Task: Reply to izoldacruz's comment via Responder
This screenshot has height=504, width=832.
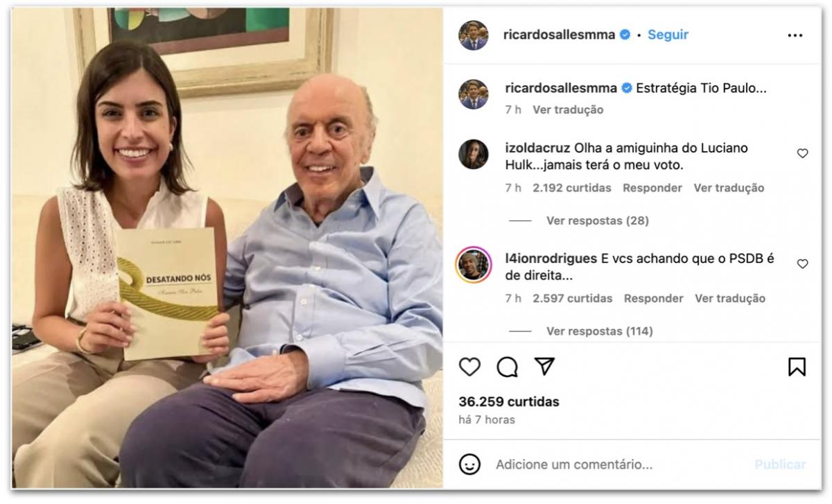Action: click(652, 188)
